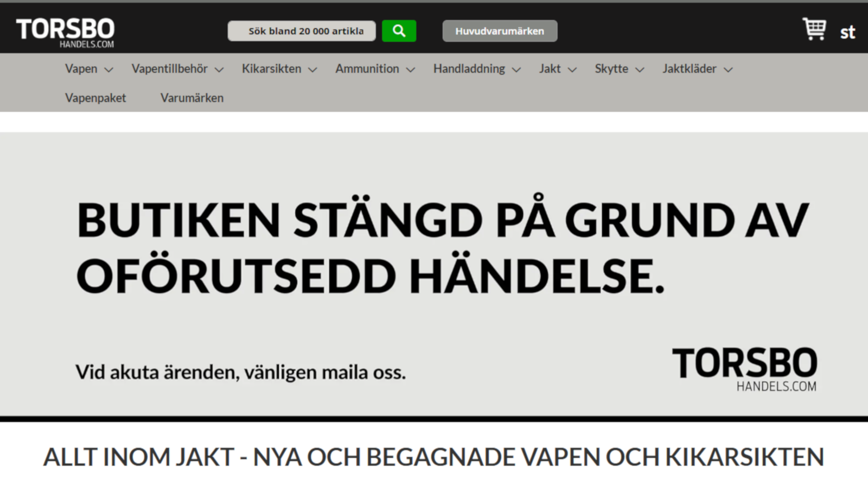The image size is (868, 488).
Task: Expand the Ammunition chevron
Action: tap(411, 69)
